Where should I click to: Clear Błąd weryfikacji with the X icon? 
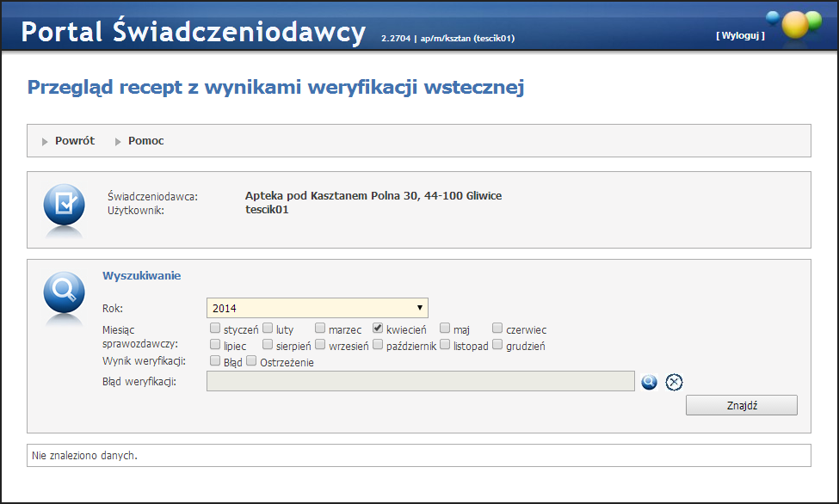point(674,382)
